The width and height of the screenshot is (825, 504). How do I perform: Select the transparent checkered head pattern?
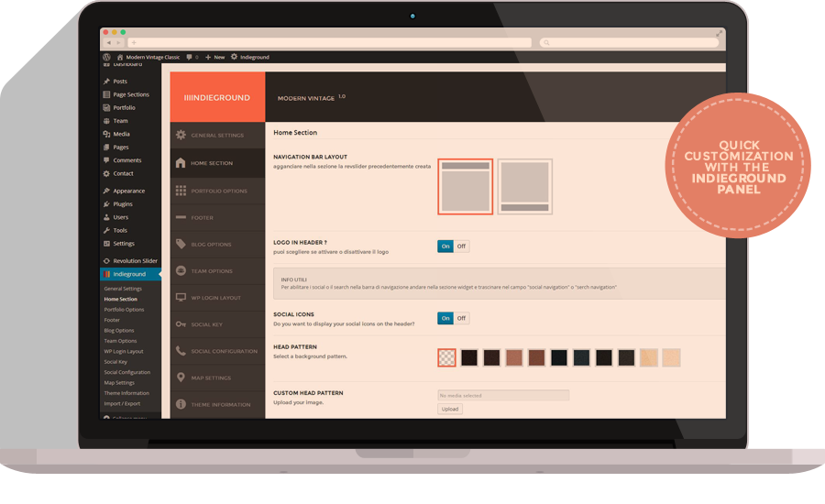(446, 357)
